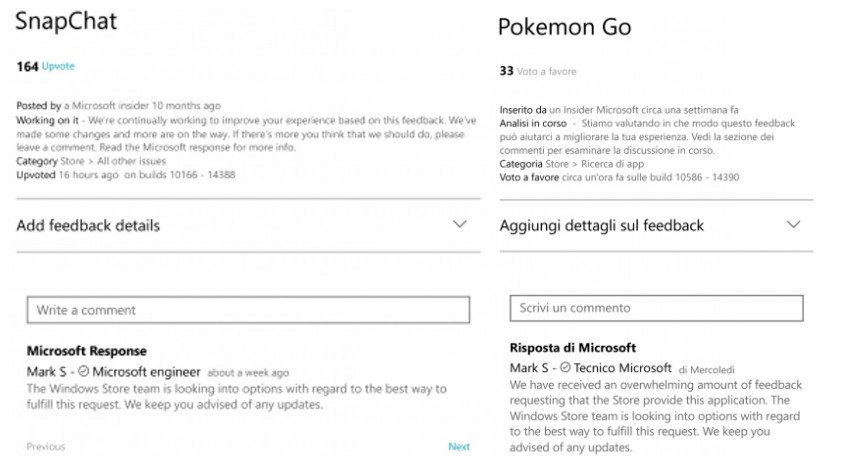Click 'Analisi in corso' status label
Screen dimensions: 863x458
[533, 123]
